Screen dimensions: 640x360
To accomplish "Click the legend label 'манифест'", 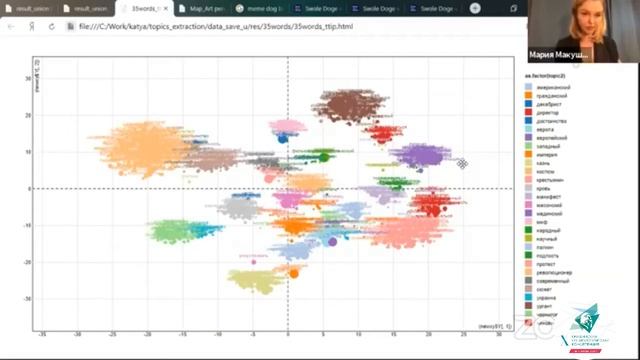I will pyautogui.click(x=549, y=197).
